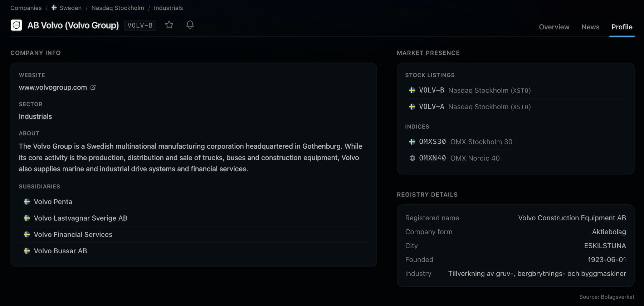Open OMXS30 OMX Stockholm 30 index

point(460,142)
